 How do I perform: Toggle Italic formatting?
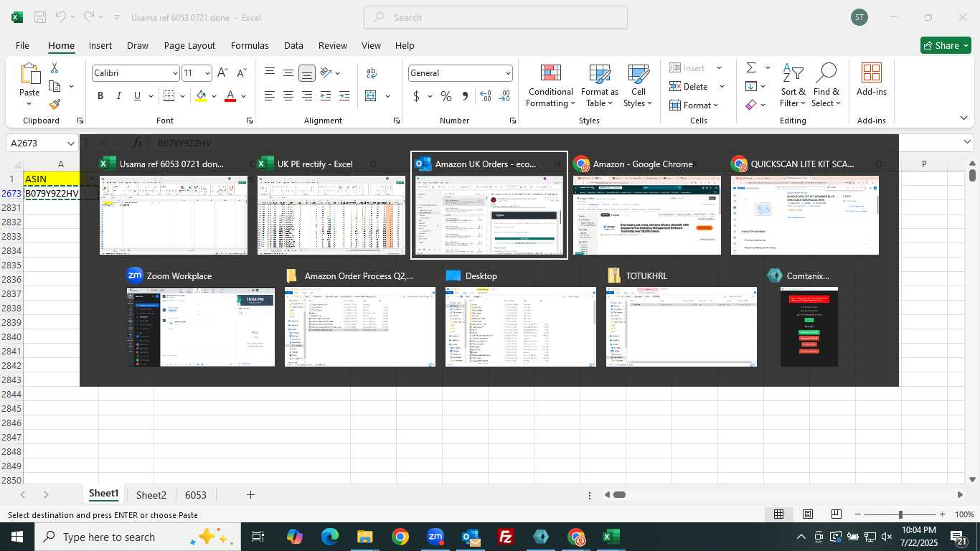[x=118, y=96]
